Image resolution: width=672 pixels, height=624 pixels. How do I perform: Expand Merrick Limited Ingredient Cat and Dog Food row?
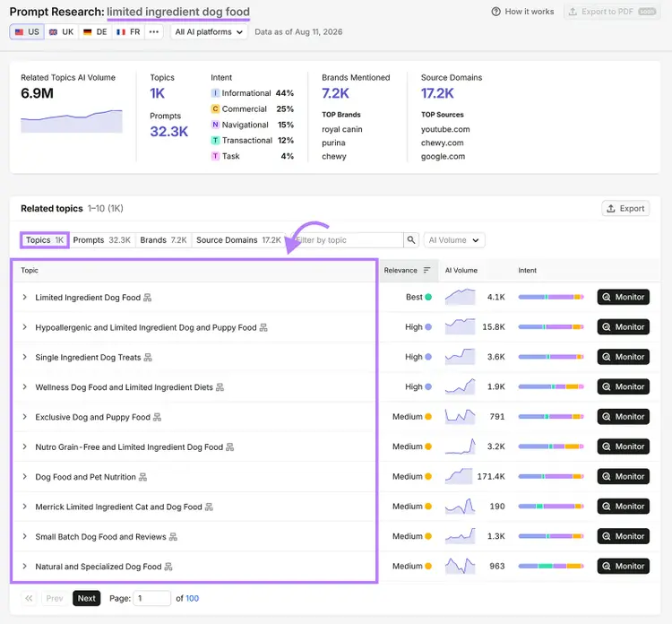click(x=24, y=507)
